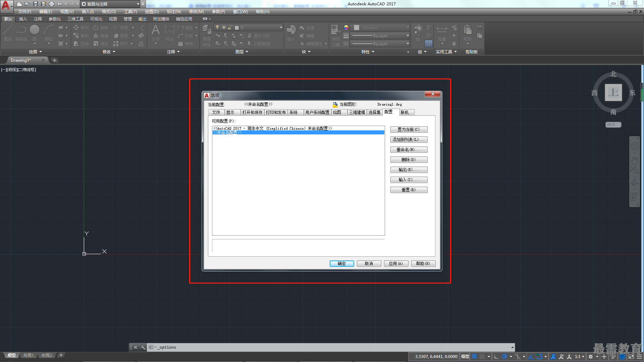Image resolution: width=644 pixels, height=362 pixels.
Task: Toggle hardware acceleration blue circle in status bar
Action: coord(622,357)
